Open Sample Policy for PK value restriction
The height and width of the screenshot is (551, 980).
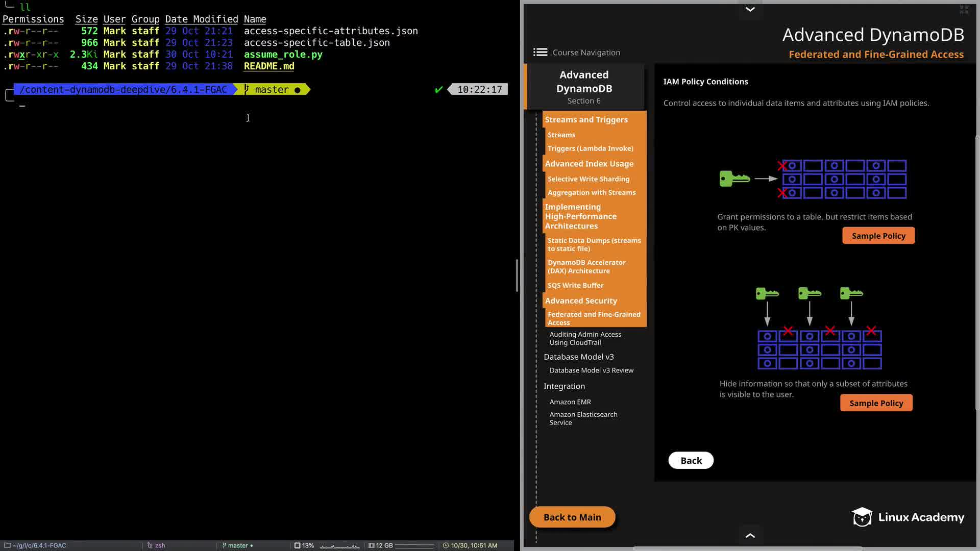click(878, 236)
